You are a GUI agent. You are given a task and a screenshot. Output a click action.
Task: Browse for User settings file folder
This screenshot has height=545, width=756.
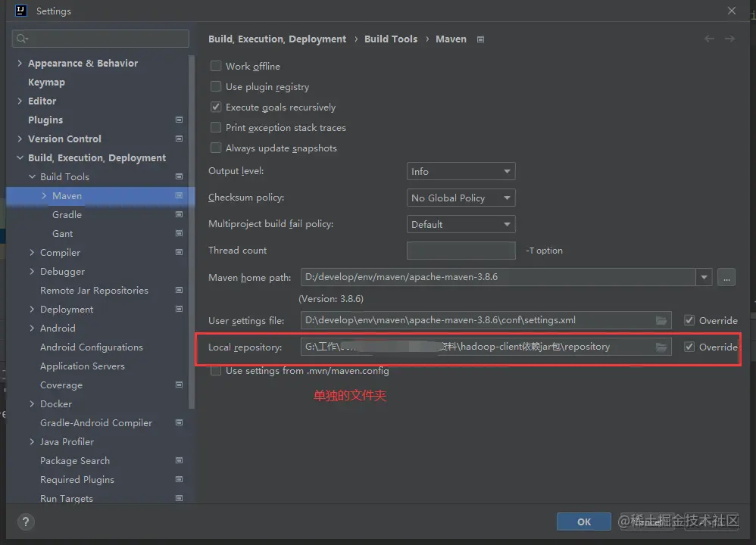tap(661, 320)
